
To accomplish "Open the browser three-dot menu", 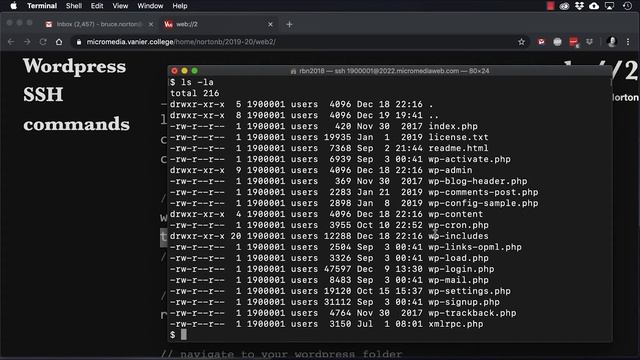I will pyautogui.click(x=628, y=42).
